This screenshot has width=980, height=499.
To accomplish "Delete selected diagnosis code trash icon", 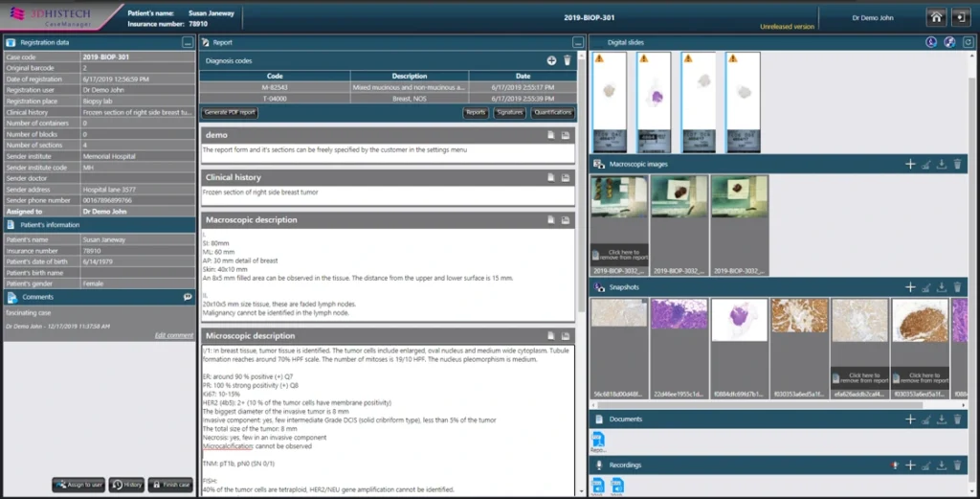I will tap(568, 60).
